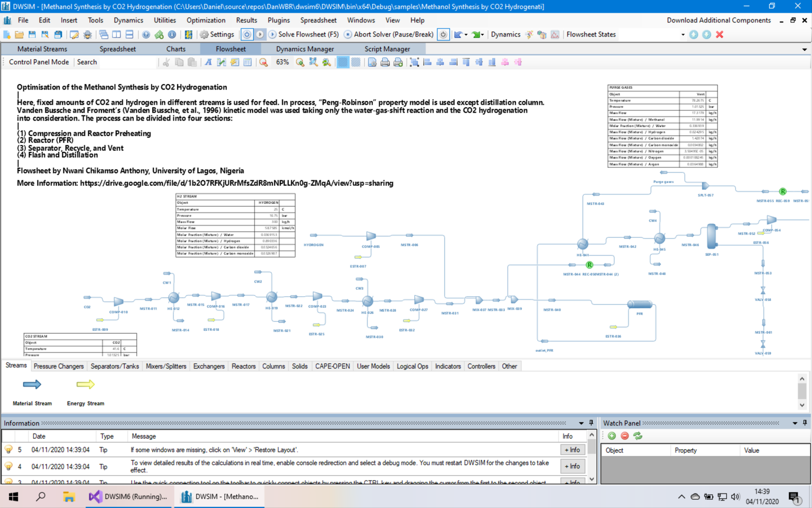Screen dimensions: 812x508
Task: Click the Abort Solver toolbar icon
Action: pos(347,34)
